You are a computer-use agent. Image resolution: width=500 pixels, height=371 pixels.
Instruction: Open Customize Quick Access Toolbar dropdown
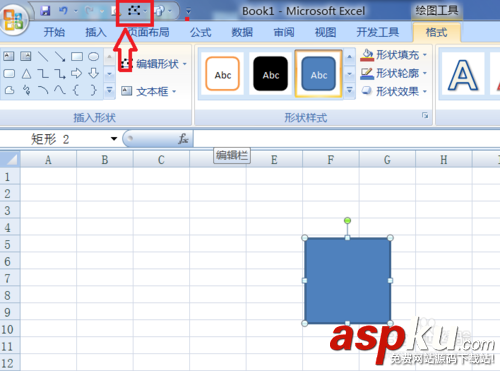(188, 12)
